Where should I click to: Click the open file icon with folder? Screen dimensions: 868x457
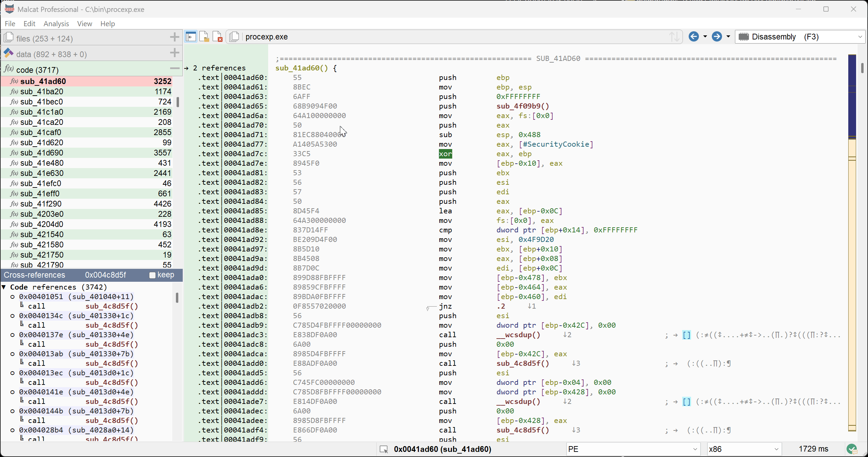204,37
